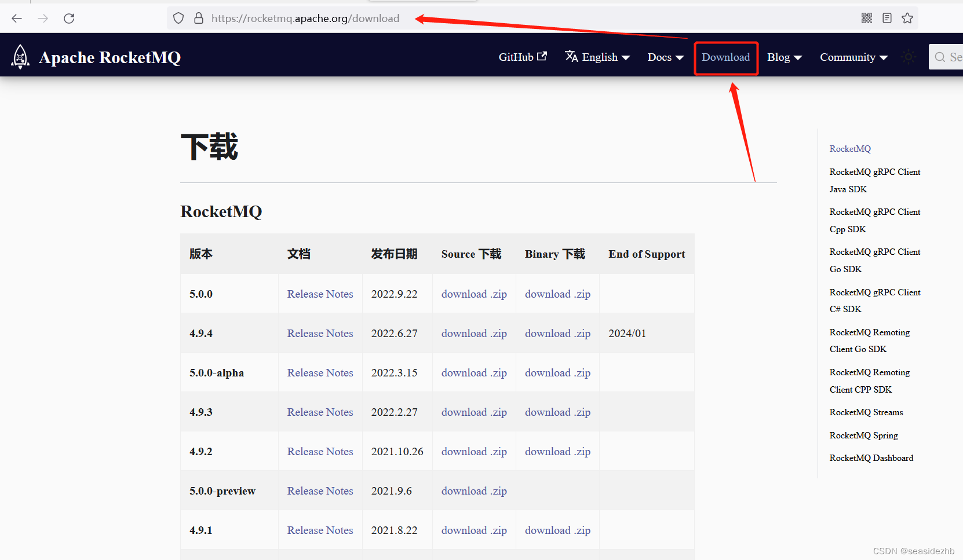The image size is (963, 560).
Task: Open Release Notes for version 4.9.1
Action: (x=320, y=530)
